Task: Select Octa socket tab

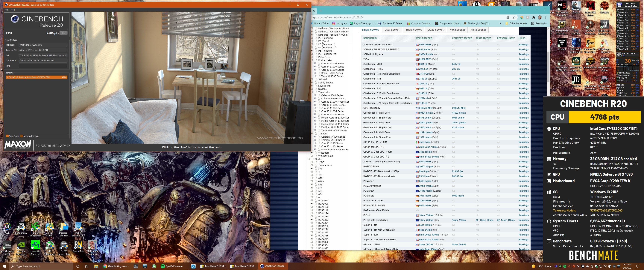Action: [x=478, y=30]
